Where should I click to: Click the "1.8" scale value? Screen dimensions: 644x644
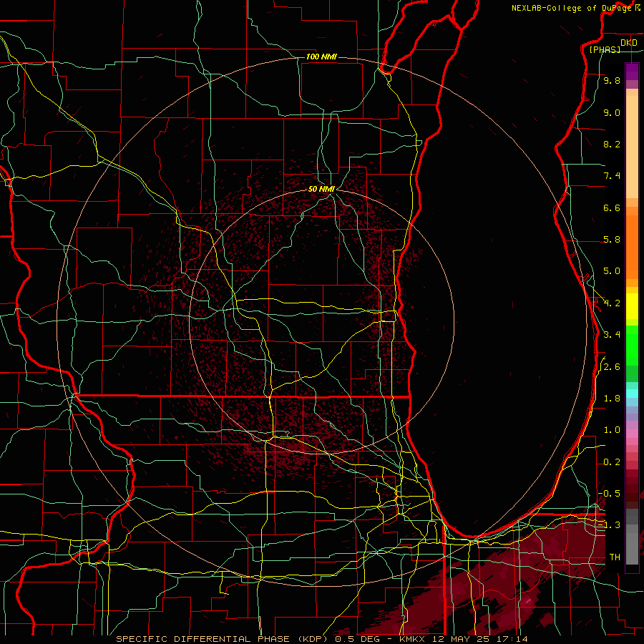point(612,399)
